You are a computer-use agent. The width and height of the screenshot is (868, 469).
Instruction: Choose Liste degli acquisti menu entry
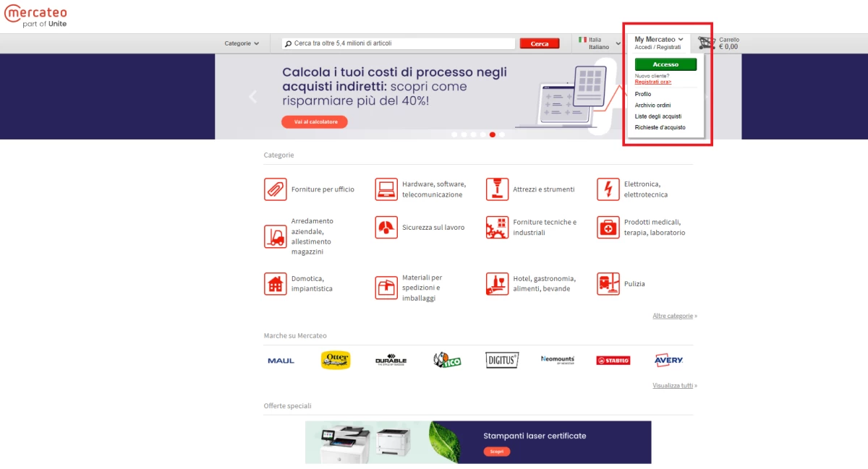[658, 116]
